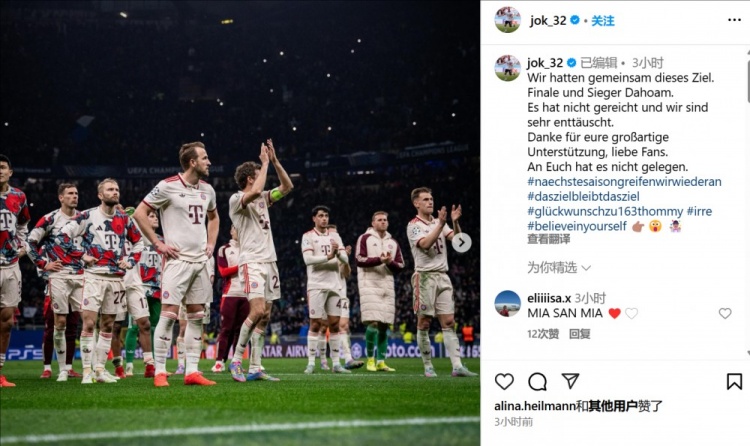Show translation via 查看翻译
The image size is (750, 446).
coord(548,239)
